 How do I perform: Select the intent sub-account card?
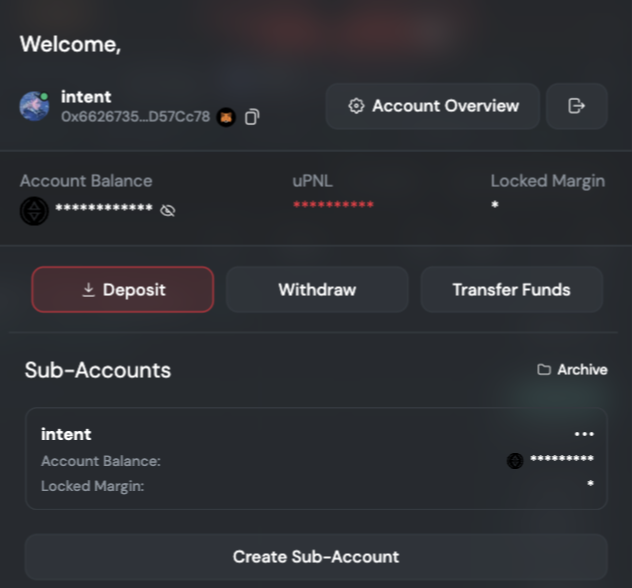[316, 459]
